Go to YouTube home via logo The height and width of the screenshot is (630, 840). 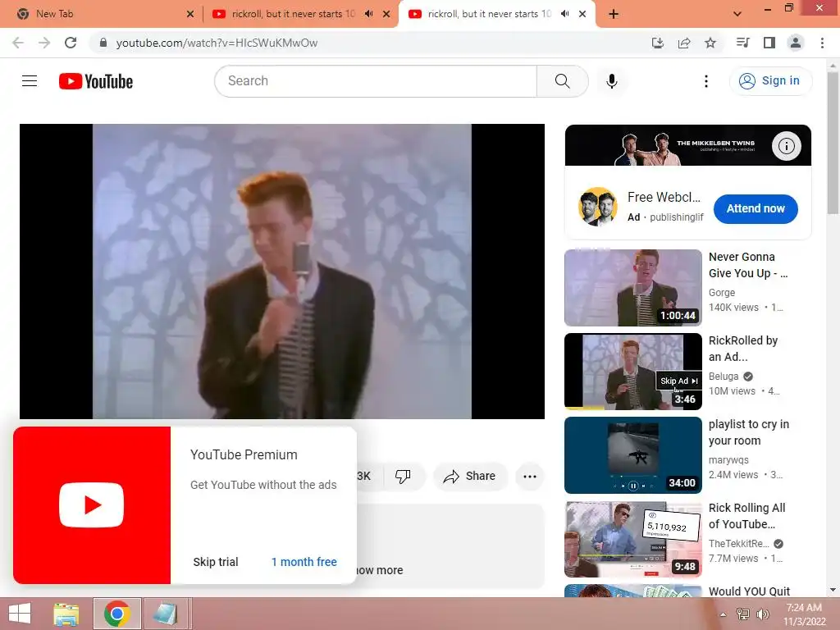point(96,81)
